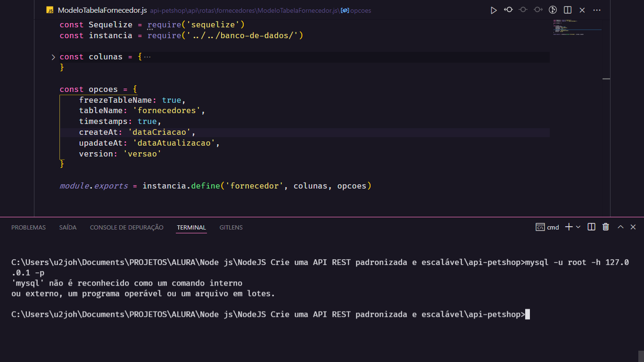This screenshot has height=362, width=644.
Task: Click the GitLens file annotations circle icon
Action: [523, 10]
